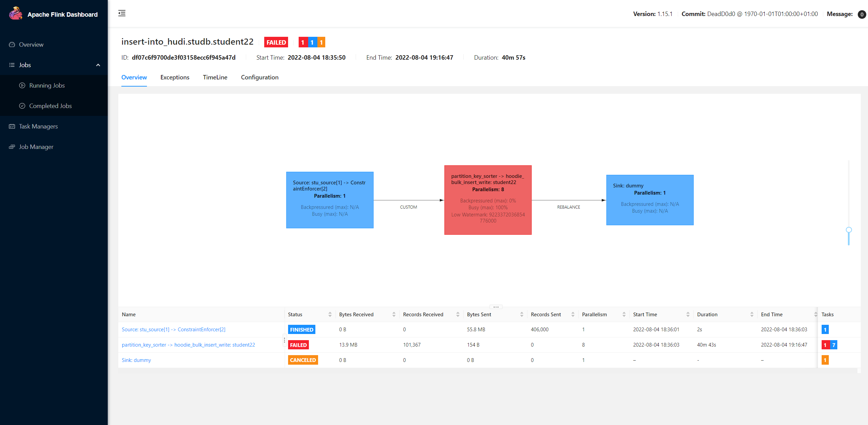Click the Task Managers icon in sidebar
The width and height of the screenshot is (868, 425).
pos(12,126)
